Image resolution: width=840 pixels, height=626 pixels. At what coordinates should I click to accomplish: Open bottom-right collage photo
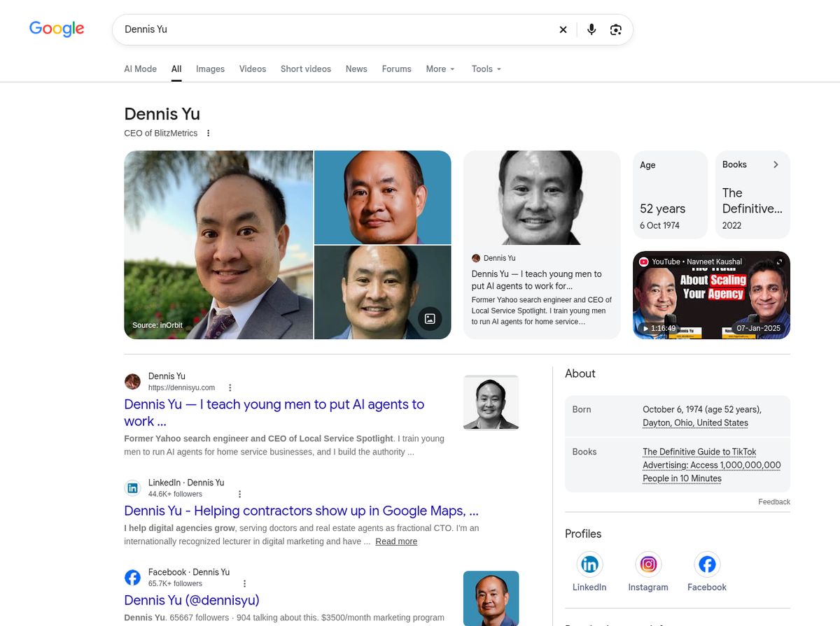(383, 292)
